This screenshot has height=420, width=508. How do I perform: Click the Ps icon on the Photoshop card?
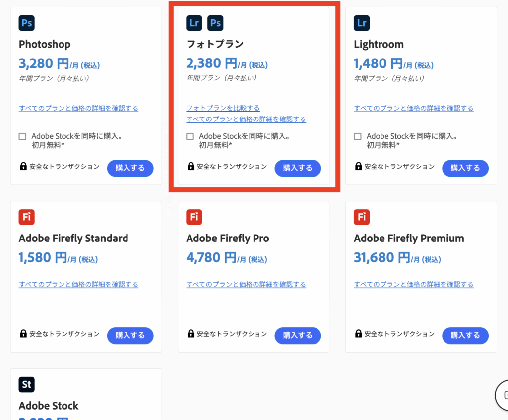[27, 23]
